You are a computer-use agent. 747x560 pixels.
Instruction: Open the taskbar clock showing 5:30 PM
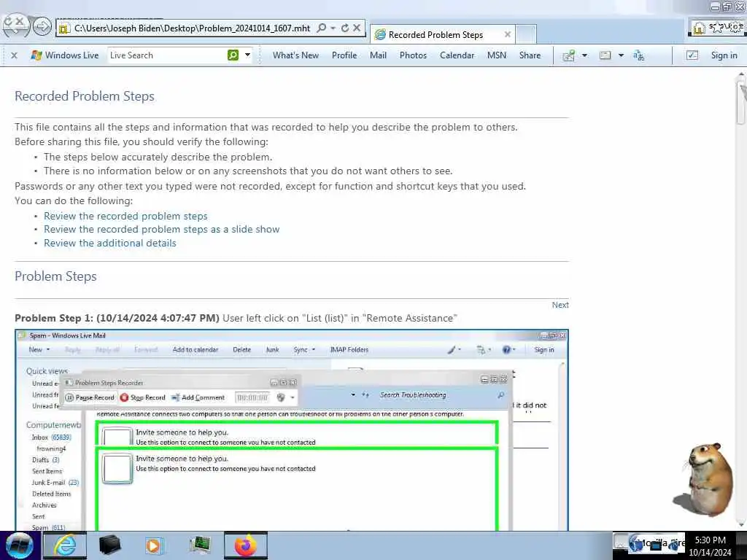click(711, 545)
